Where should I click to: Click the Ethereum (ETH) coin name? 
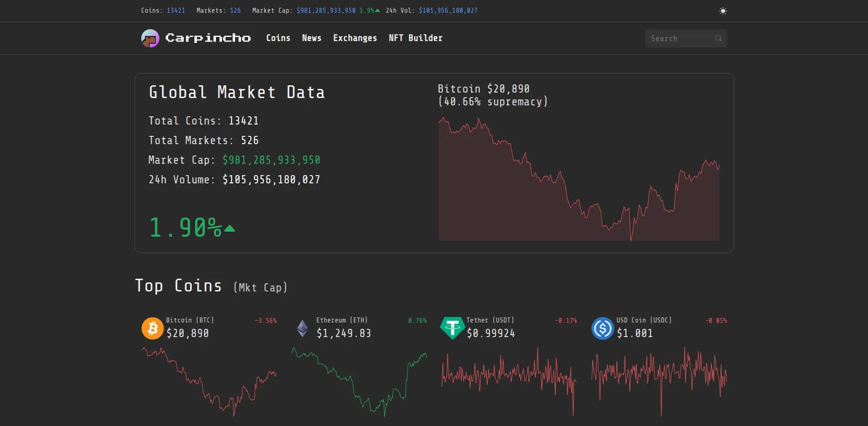342,320
